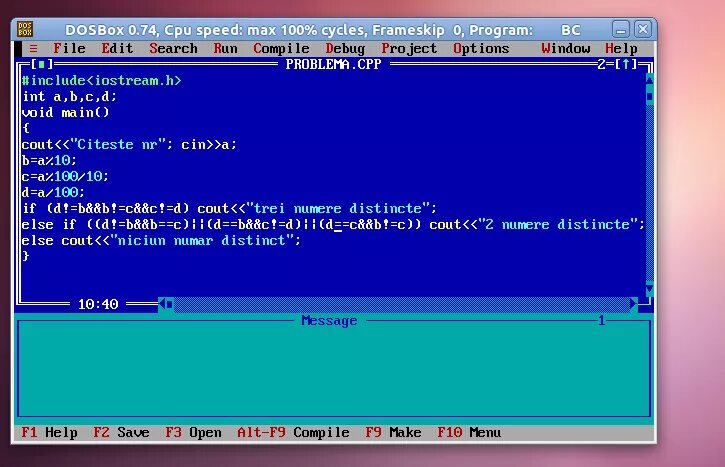This screenshot has height=467, width=725.
Task: Click F1 Help in the status bar
Action: (x=49, y=432)
